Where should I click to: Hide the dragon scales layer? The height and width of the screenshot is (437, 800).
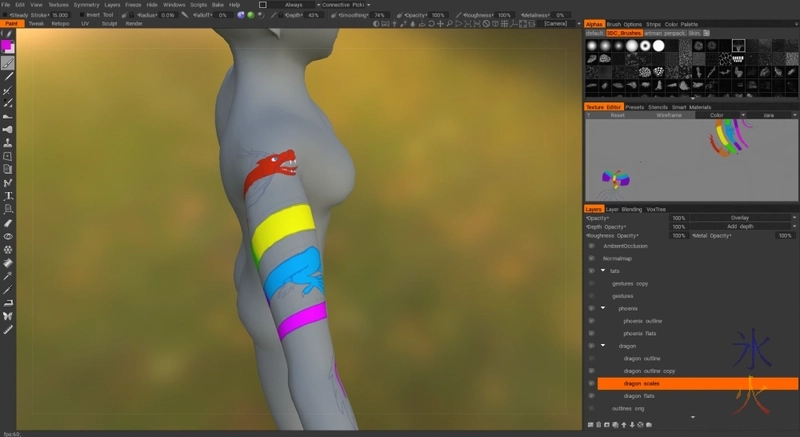pos(591,383)
